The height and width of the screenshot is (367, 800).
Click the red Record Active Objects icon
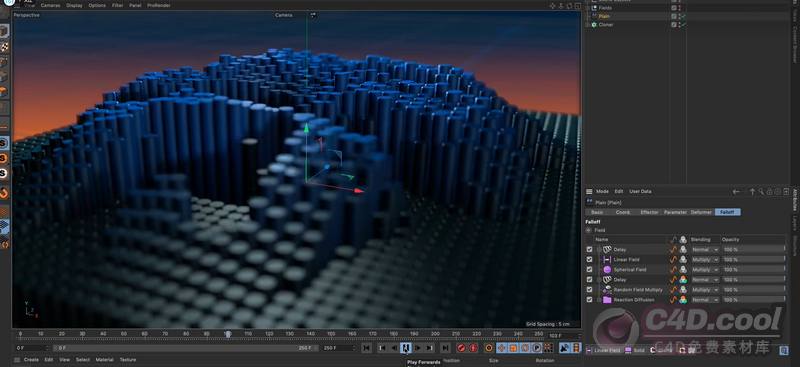(x=461, y=348)
